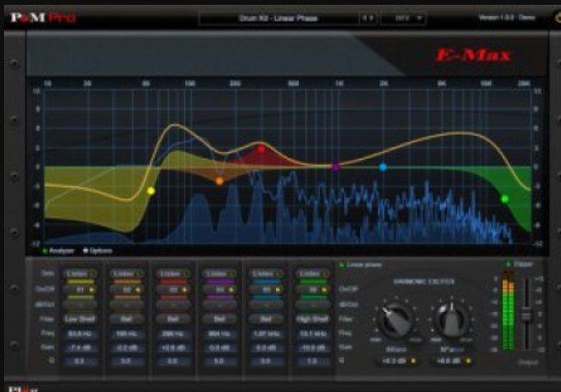Click band 5 frequency field
The width and height of the screenshot is (561, 392).
(x=266, y=334)
